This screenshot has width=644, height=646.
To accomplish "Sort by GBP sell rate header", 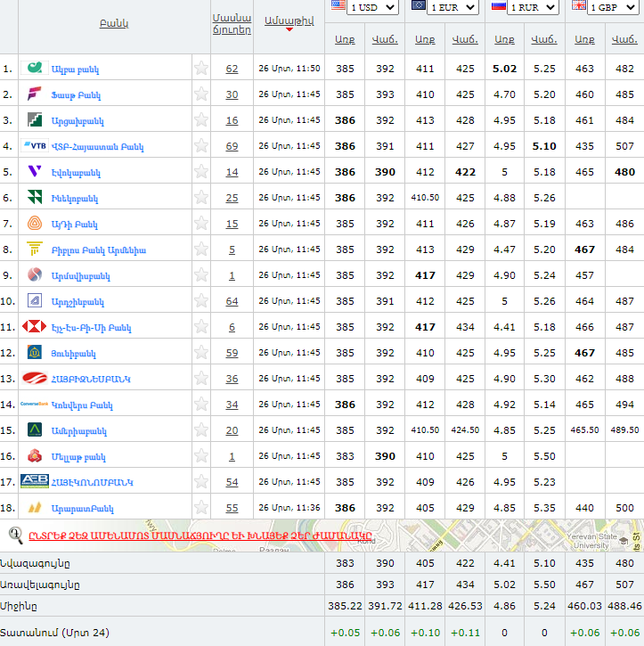I will [624, 39].
